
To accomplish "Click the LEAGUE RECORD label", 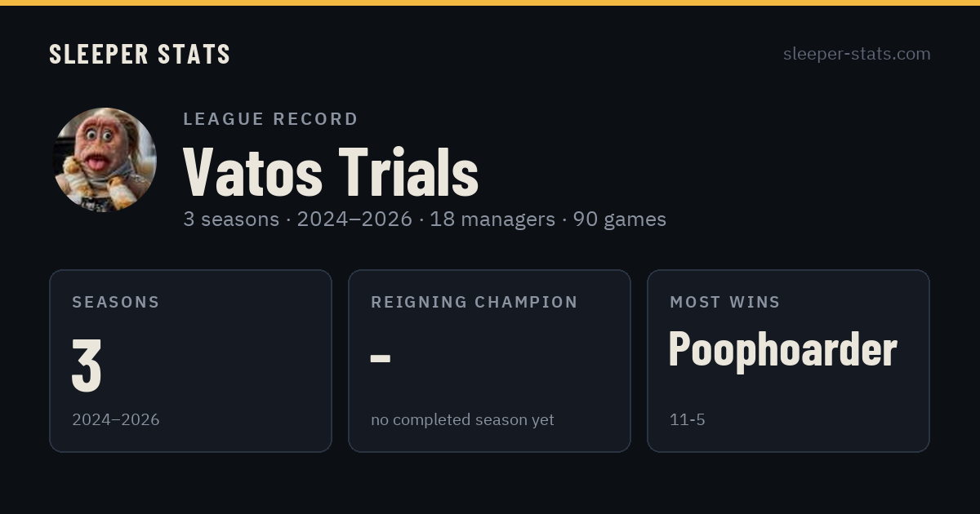I will click(270, 119).
